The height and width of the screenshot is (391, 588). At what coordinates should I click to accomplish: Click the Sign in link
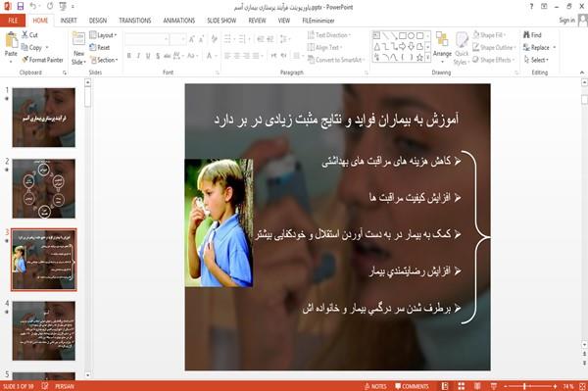(566, 21)
